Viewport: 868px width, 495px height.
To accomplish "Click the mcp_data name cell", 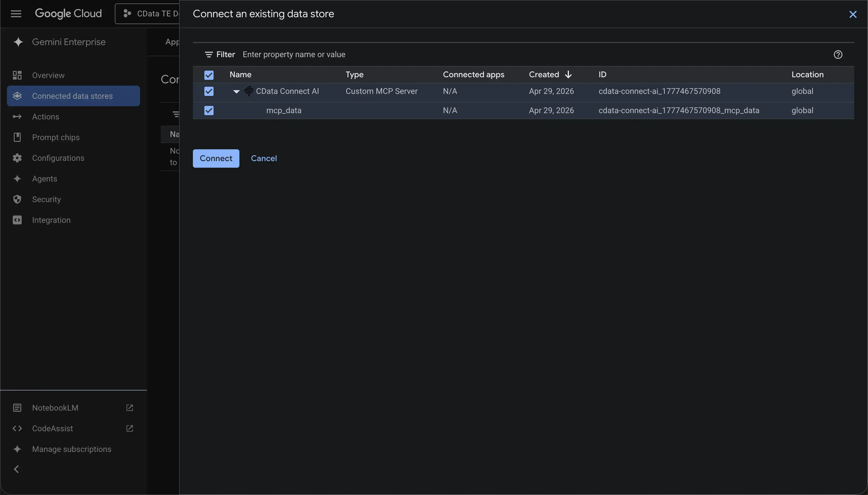I will tap(284, 111).
